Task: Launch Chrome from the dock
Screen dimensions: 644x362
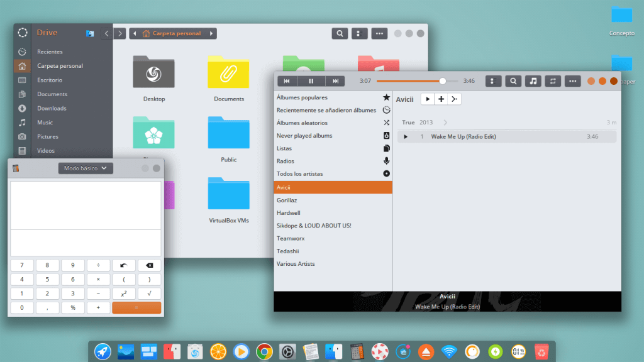Action: [x=264, y=352]
